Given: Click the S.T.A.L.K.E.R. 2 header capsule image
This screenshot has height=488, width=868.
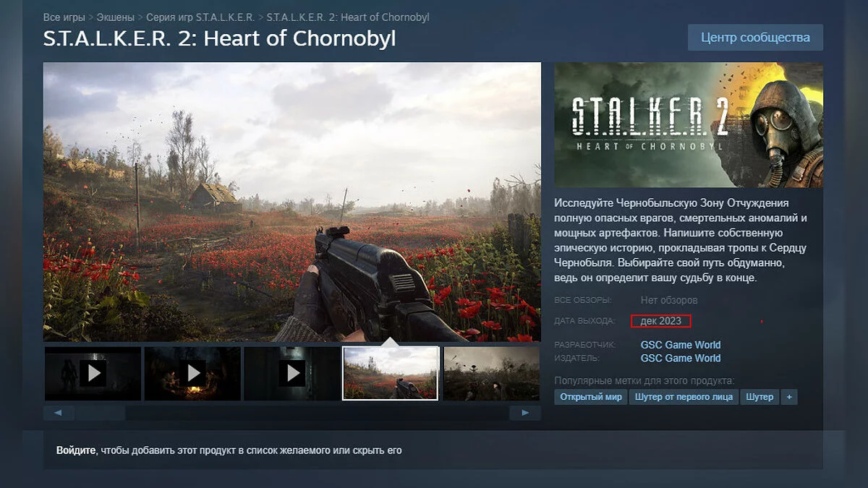Looking at the screenshot, I should (x=689, y=125).
